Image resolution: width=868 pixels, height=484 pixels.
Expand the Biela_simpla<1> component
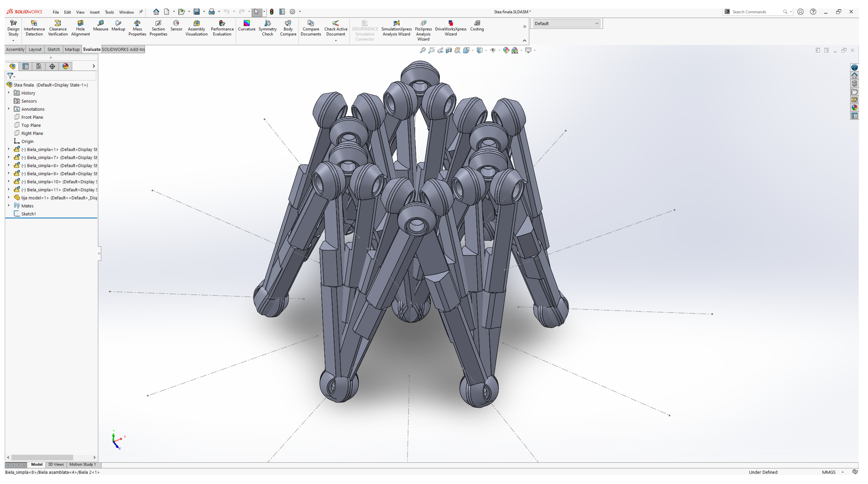point(9,149)
